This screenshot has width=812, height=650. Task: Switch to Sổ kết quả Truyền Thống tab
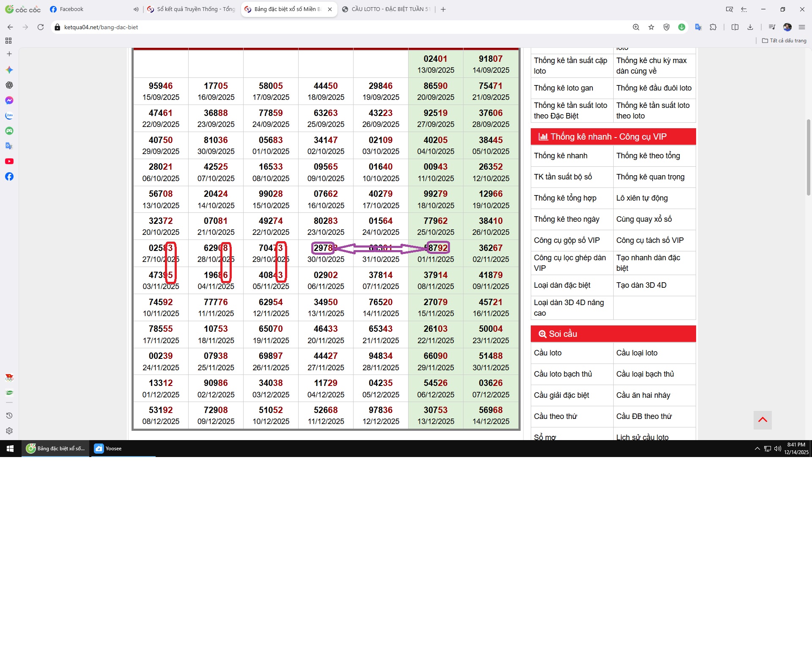click(x=195, y=9)
